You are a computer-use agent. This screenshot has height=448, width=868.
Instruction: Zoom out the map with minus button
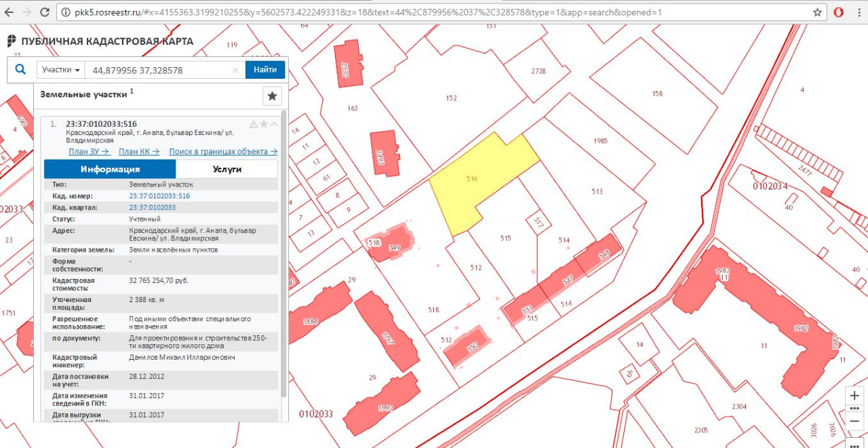[x=854, y=422]
